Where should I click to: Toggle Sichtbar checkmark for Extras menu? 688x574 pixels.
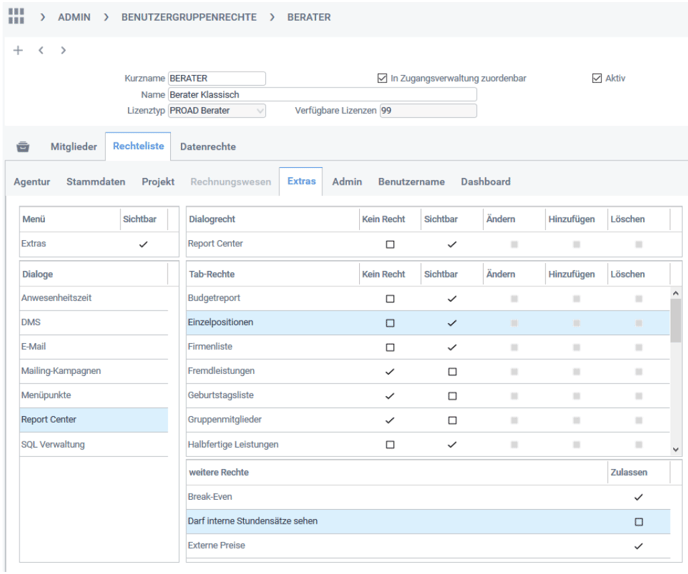143,244
